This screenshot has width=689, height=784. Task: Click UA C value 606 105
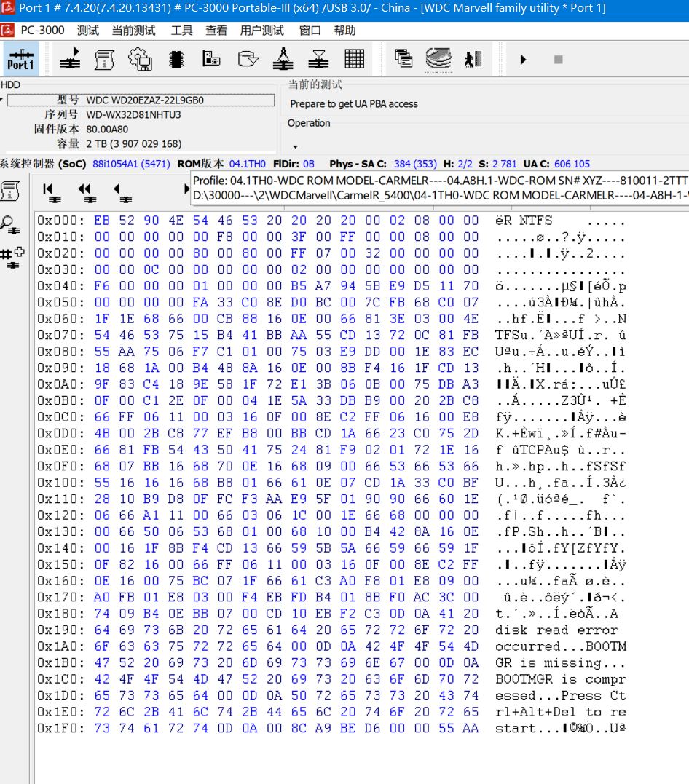572,164
